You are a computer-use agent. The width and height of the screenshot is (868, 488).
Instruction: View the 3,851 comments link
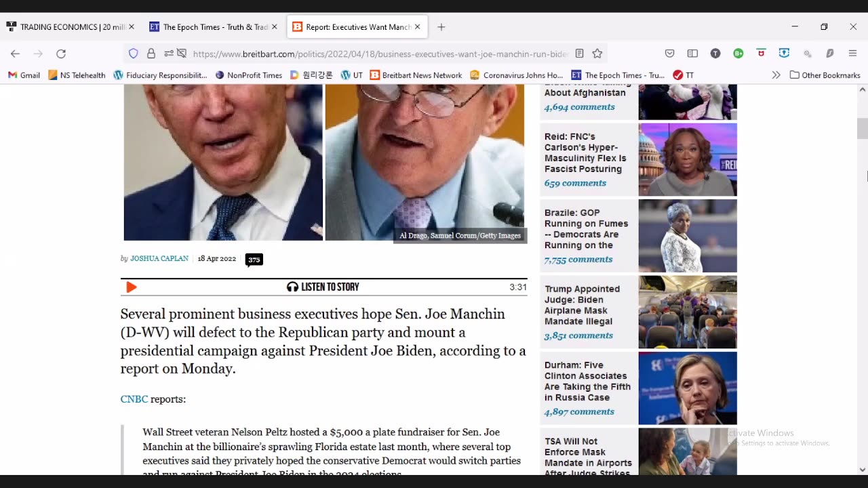[578, 335]
